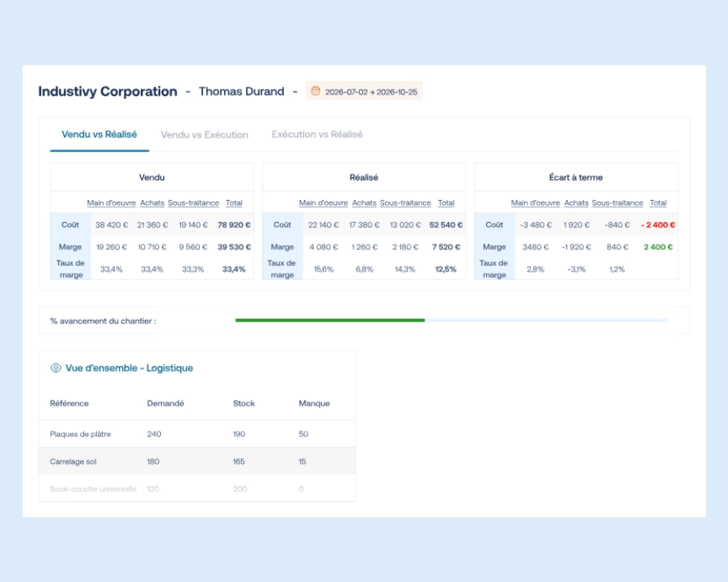Viewport: 728px width, 582px height.
Task: Click Sous-traitance header in Vendu table
Action: point(193,202)
